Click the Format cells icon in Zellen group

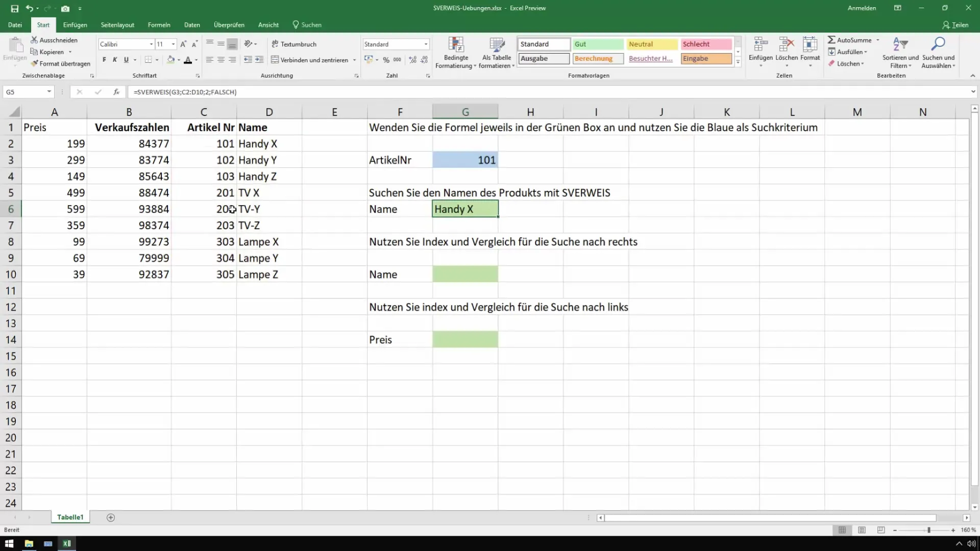tap(810, 44)
